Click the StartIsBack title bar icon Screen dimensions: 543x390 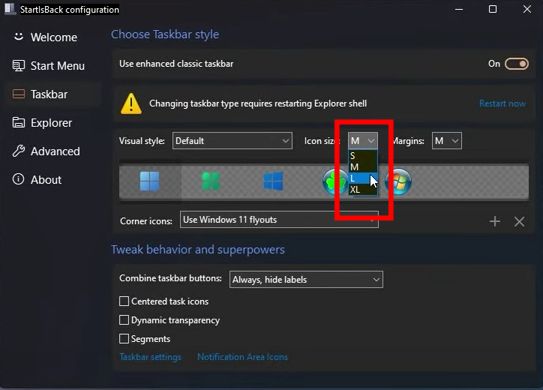point(10,9)
